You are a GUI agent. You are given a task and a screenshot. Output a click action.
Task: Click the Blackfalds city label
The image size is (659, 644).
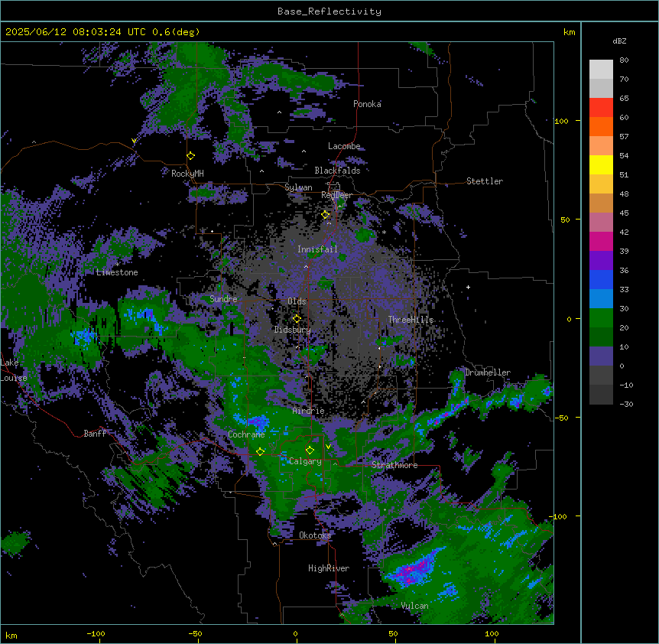[337, 171]
